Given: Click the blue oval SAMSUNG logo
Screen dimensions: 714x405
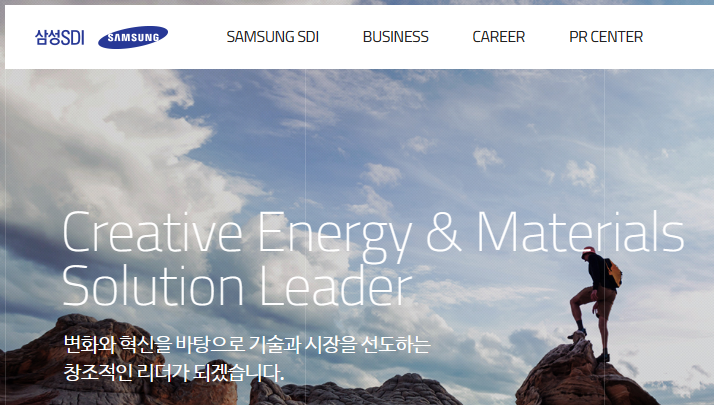Looking at the screenshot, I should 133,37.
